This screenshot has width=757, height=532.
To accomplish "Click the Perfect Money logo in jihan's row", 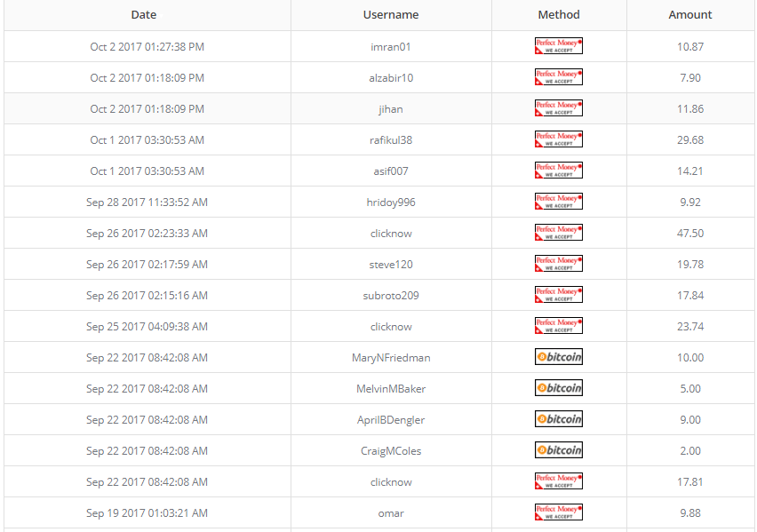I will click(x=559, y=108).
